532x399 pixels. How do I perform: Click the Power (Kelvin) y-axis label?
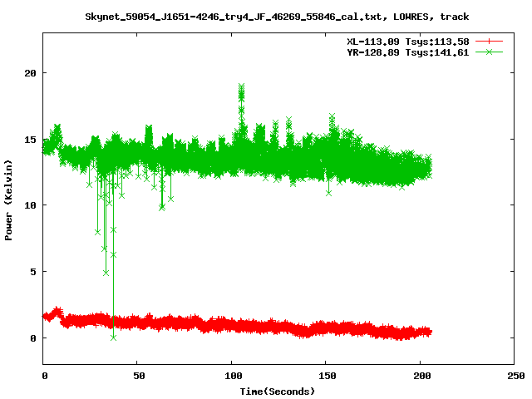[8, 200]
